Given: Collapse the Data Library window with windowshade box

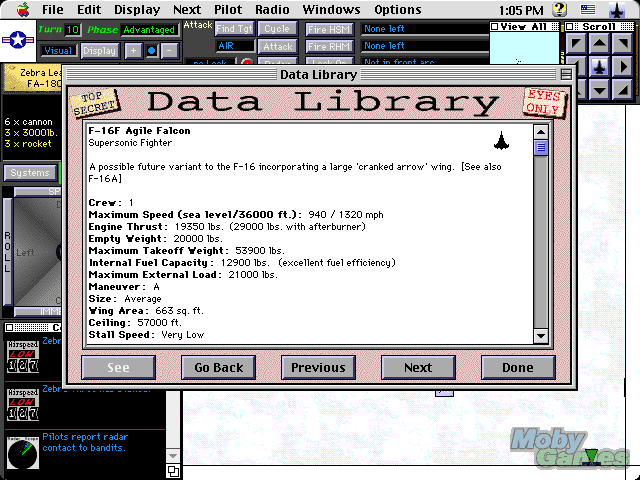Looking at the screenshot, I should (x=566, y=75).
